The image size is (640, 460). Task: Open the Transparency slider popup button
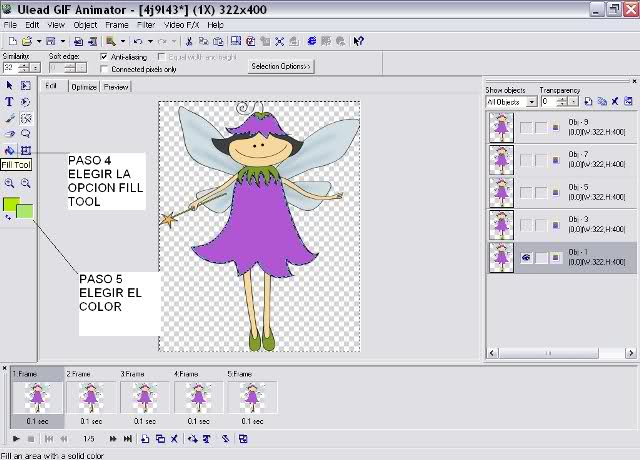[x=573, y=102]
